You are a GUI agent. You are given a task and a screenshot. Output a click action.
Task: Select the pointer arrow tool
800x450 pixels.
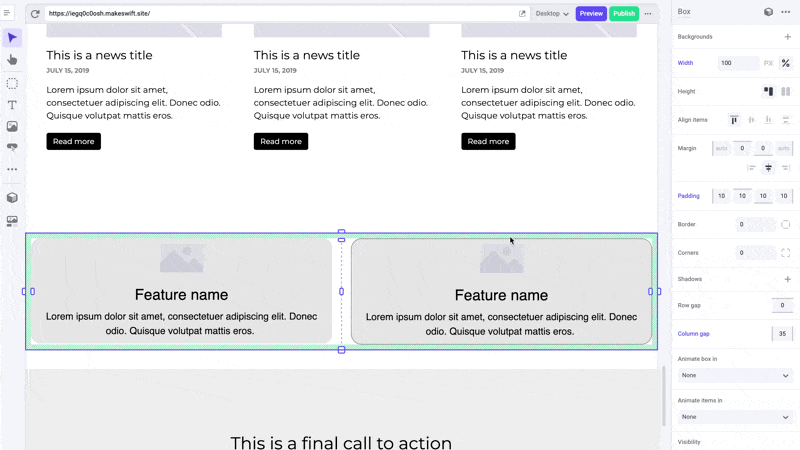(x=12, y=38)
